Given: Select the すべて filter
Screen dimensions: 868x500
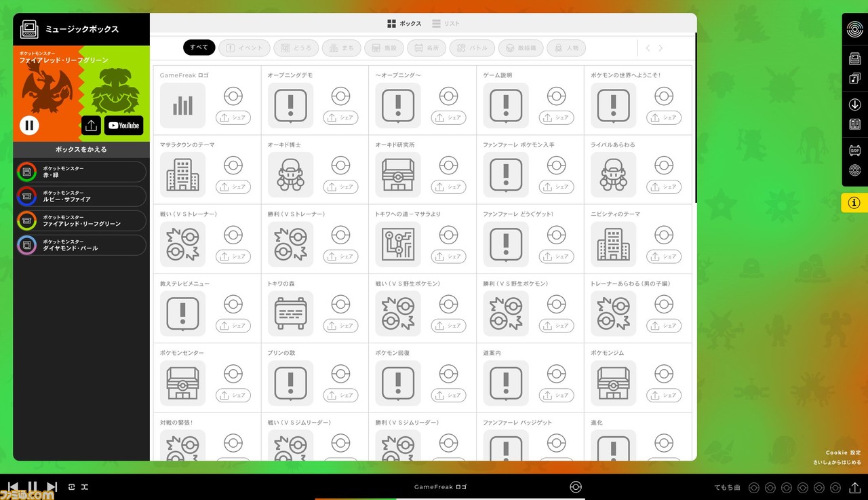Looking at the screenshot, I should tap(199, 47).
